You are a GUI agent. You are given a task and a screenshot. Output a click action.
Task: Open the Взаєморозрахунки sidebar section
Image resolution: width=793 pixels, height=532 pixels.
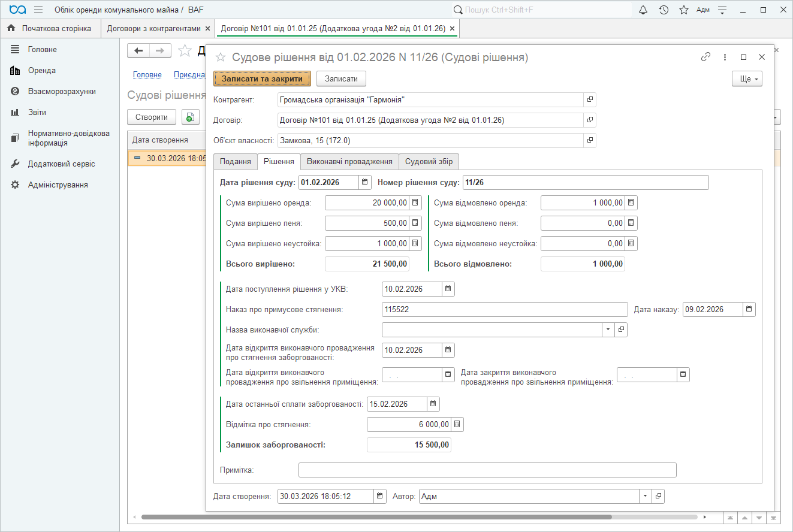[x=62, y=92]
